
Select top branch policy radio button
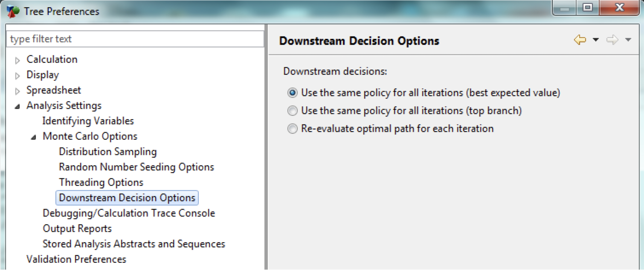pyautogui.click(x=293, y=111)
